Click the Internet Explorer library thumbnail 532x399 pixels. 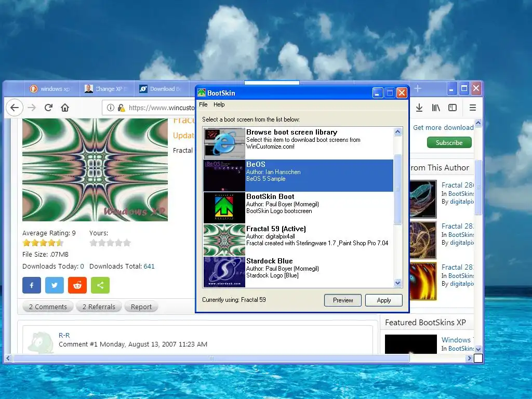pyautogui.click(x=224, y=143)
